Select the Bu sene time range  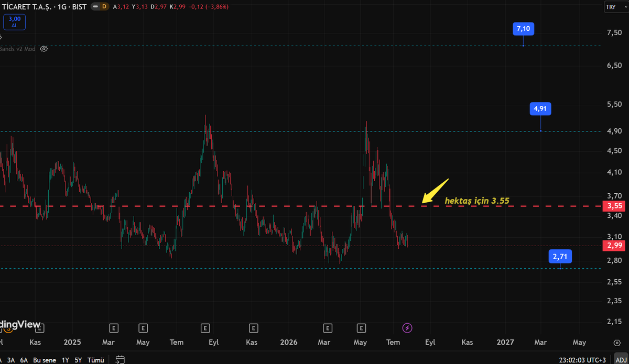point(44,360)
